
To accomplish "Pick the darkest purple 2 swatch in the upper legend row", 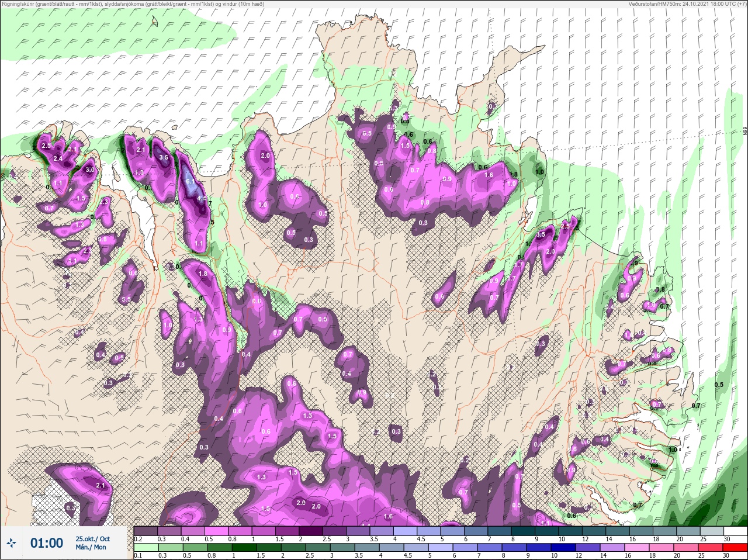I will 310,531.
